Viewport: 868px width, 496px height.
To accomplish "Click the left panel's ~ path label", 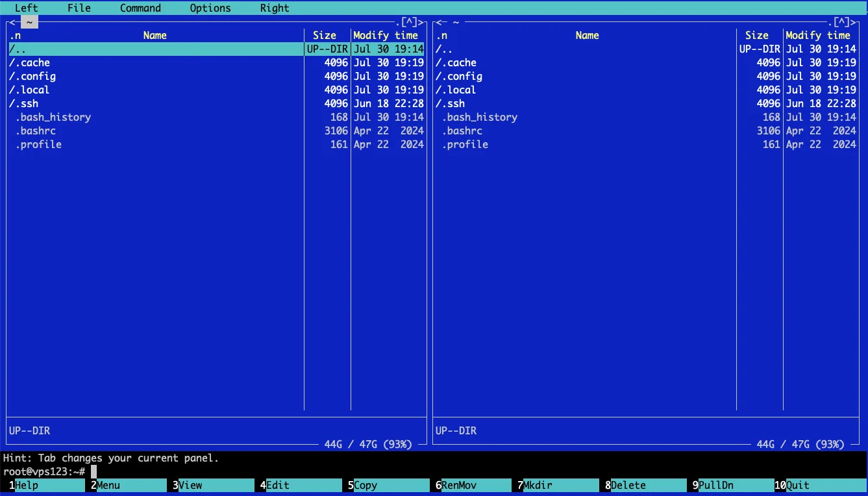I will [29, 22].
